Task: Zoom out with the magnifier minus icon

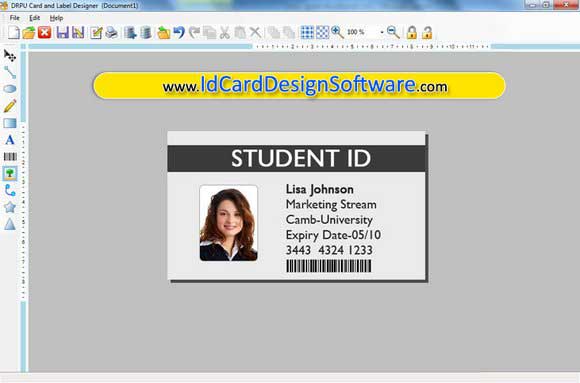Action: (393, 33)
